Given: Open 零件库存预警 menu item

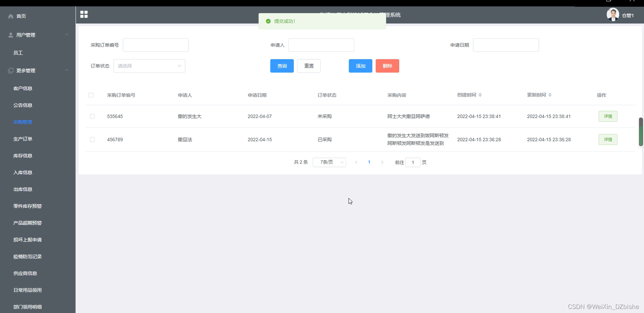Looking at the screenshot, I should tap(28, 206).
